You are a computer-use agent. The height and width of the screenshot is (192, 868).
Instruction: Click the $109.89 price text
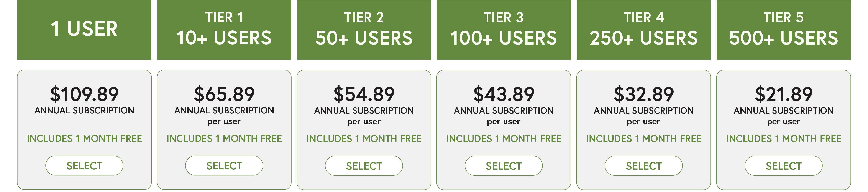point(84,94)
